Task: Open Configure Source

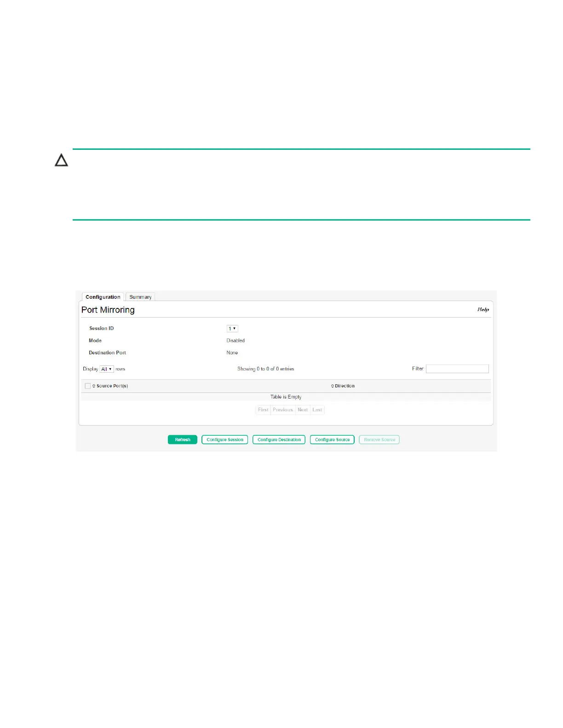Action: click(332, 440)
